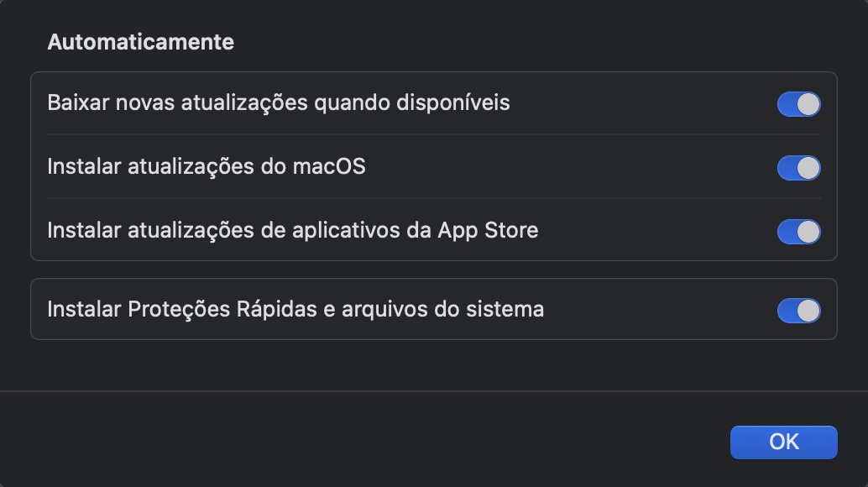Click the knob of the macOS updates switch

click(808, 166)
